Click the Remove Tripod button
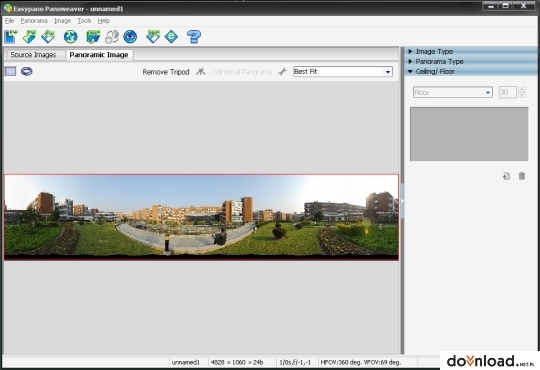 [166, 72]
